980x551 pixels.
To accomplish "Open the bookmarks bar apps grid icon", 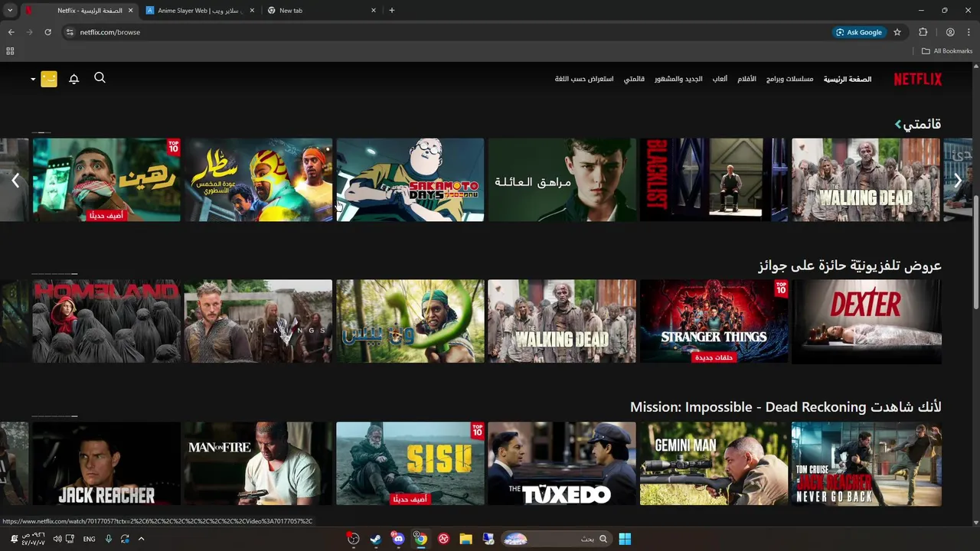I will point(10,51).
